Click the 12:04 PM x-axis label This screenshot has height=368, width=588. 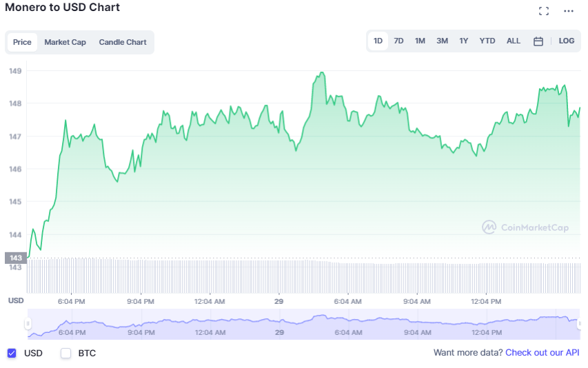point(486,301)
